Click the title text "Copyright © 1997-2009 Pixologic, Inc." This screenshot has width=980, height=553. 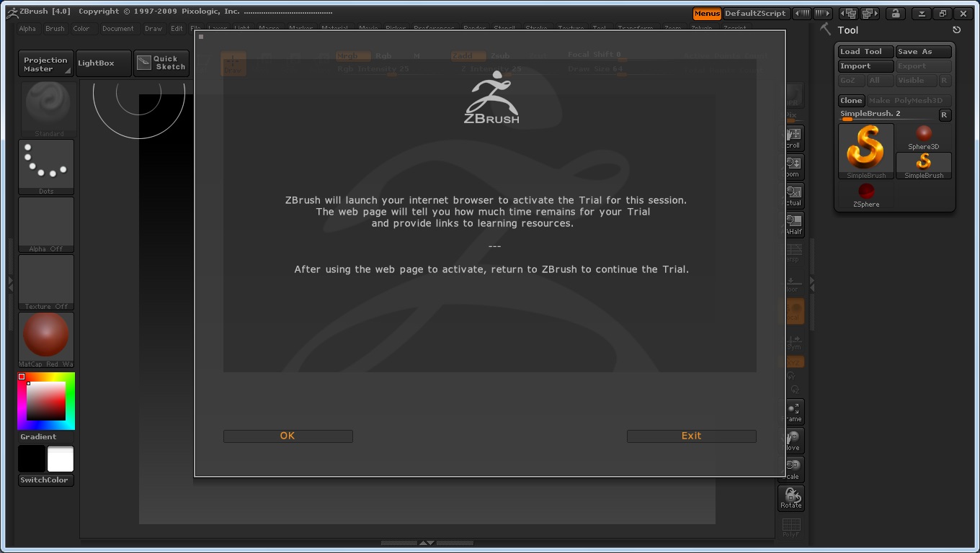point(159,12)
